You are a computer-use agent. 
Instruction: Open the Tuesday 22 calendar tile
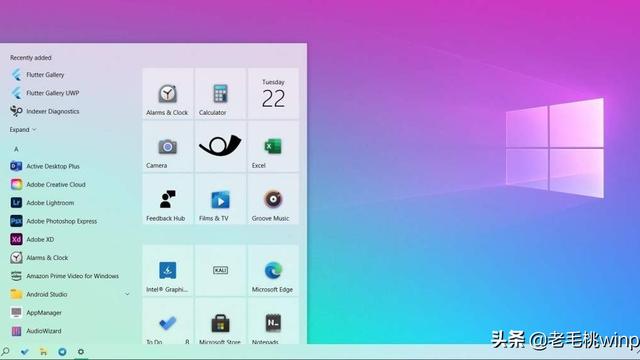pos(273,93)
